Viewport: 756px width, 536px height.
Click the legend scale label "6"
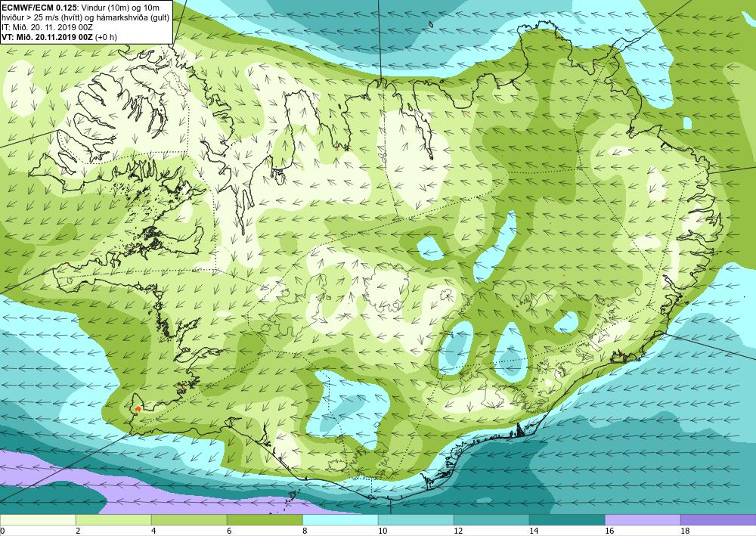pyautogui.click(x=229, y=531)
